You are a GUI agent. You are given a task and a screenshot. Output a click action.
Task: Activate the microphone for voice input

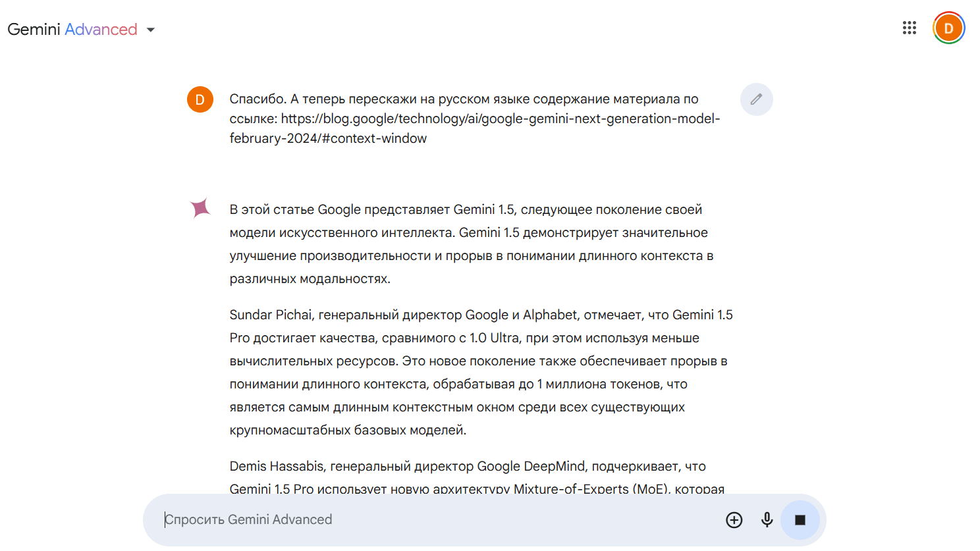tap(767, 520)
